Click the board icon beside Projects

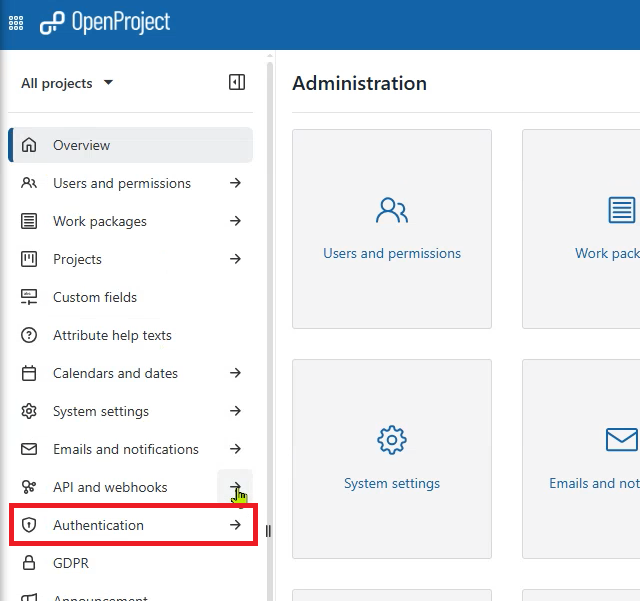point(29,259)
